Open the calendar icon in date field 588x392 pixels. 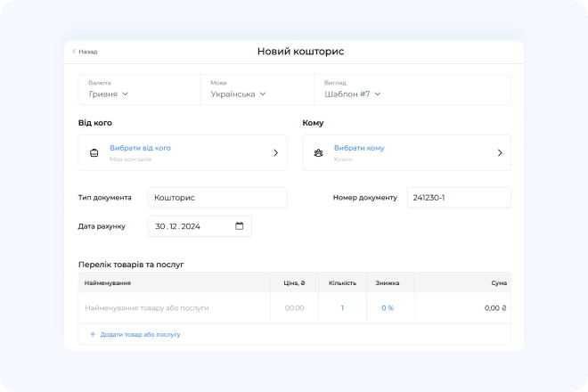[239, 226]
